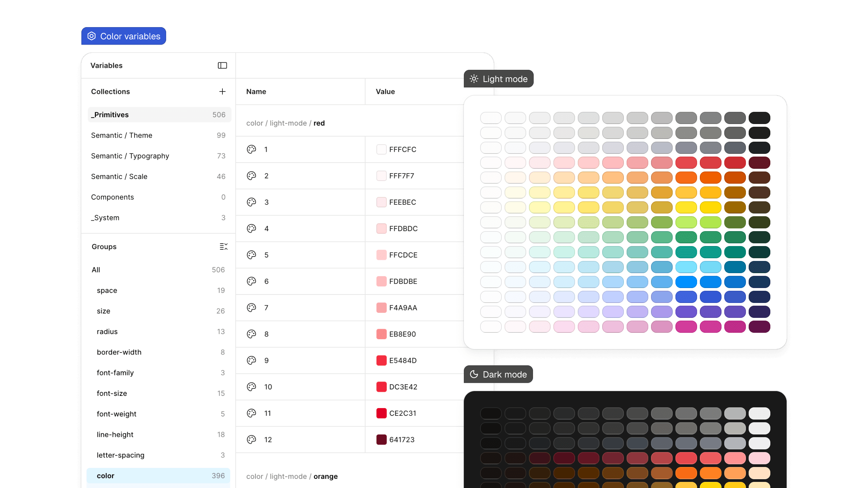Click the palette icon for red variable 9
Image resolution: width=868 pixels, height=488 pixels.
tap(252, 361)
